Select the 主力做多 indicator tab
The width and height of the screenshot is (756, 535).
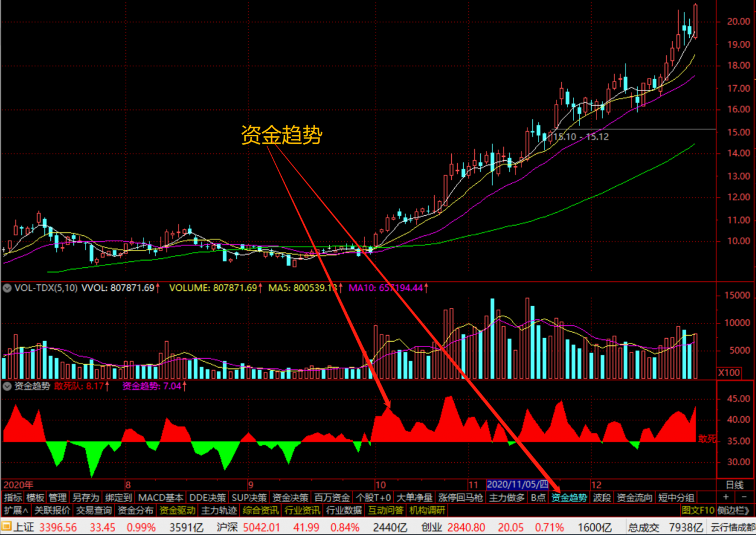(507, 498)
